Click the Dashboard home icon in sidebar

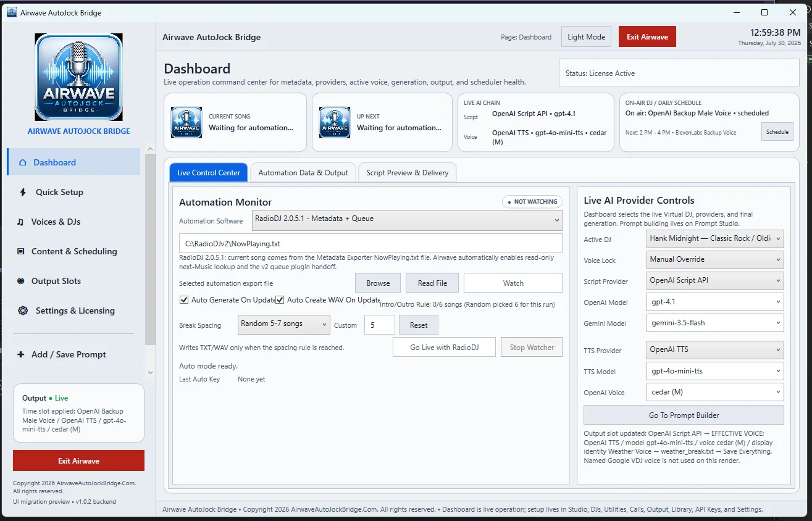click(23, 162)
